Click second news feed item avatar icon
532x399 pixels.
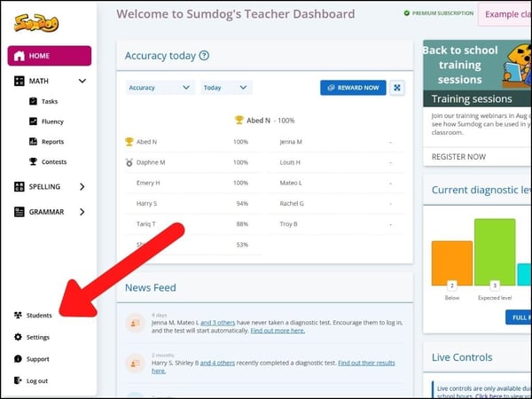coord(135,364)
